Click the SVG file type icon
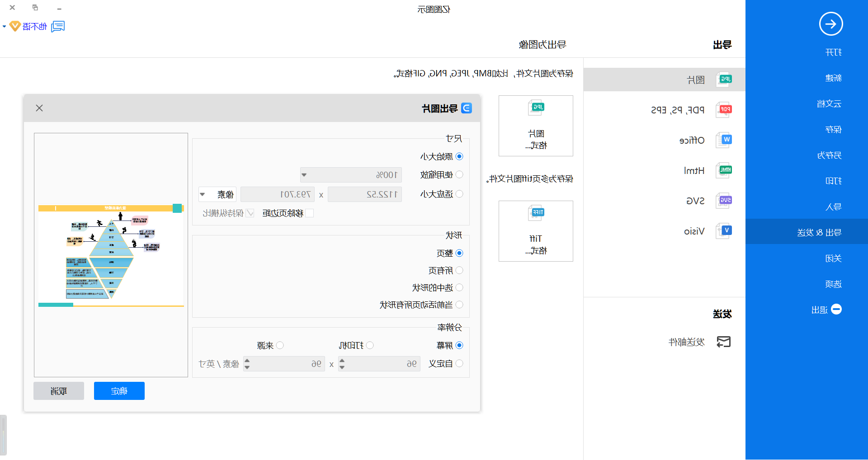This screenshot has height=460, width=868. (x=724, y=201)
